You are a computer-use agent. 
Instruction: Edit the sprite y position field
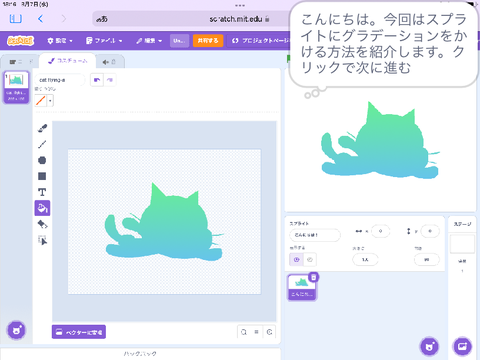click(x=430, y=231)
